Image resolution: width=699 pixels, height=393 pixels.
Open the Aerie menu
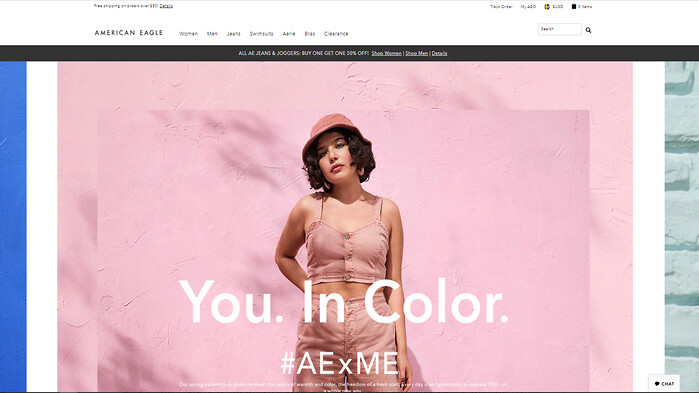click(x=289, y=33)
